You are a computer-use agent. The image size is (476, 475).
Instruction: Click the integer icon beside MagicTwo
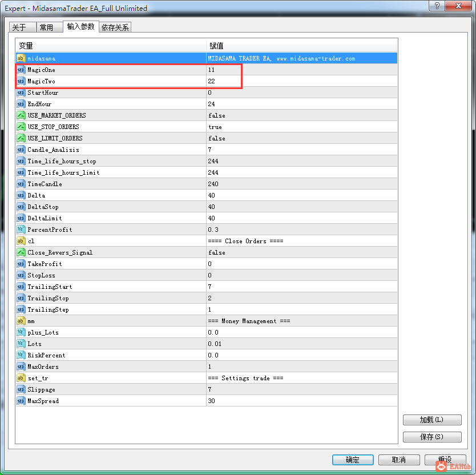click(x=21, y=81)
